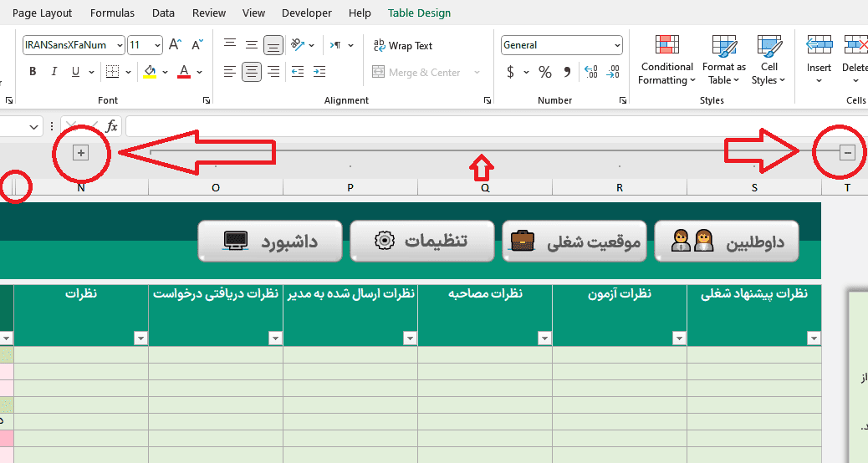Toggle center horizontal alignment
Screen dimensions: 868x463
(x=252, y=72)
